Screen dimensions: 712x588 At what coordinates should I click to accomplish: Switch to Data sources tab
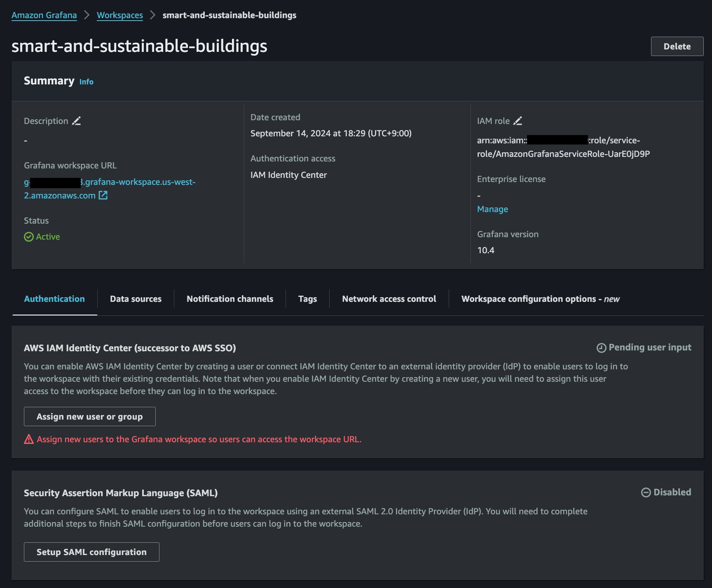pyautogui.click(x=136, y=299)
